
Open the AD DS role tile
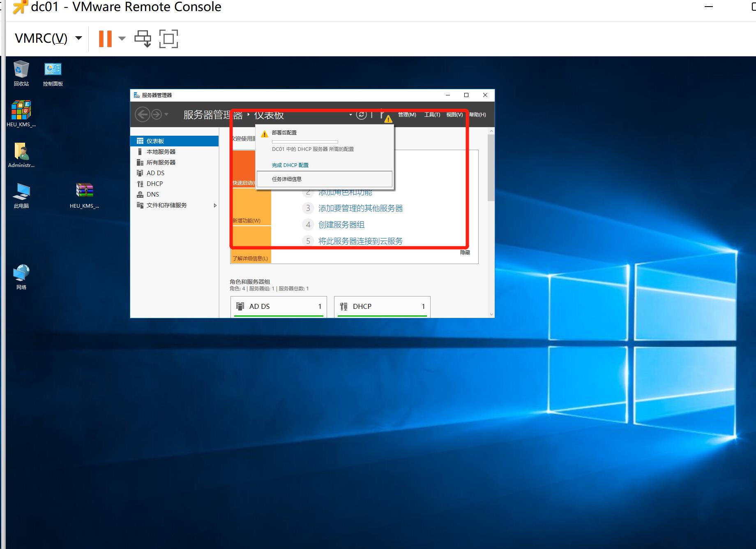(x=279, y=307)
